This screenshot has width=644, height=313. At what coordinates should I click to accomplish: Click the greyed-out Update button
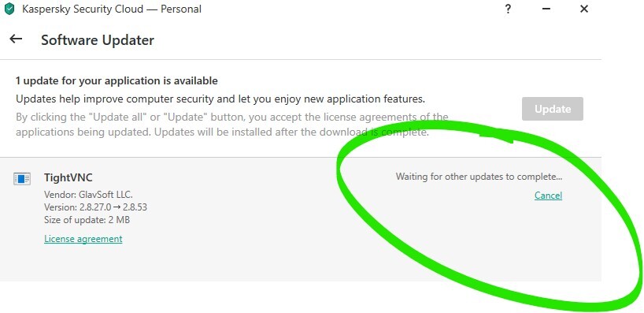(553, 109)
